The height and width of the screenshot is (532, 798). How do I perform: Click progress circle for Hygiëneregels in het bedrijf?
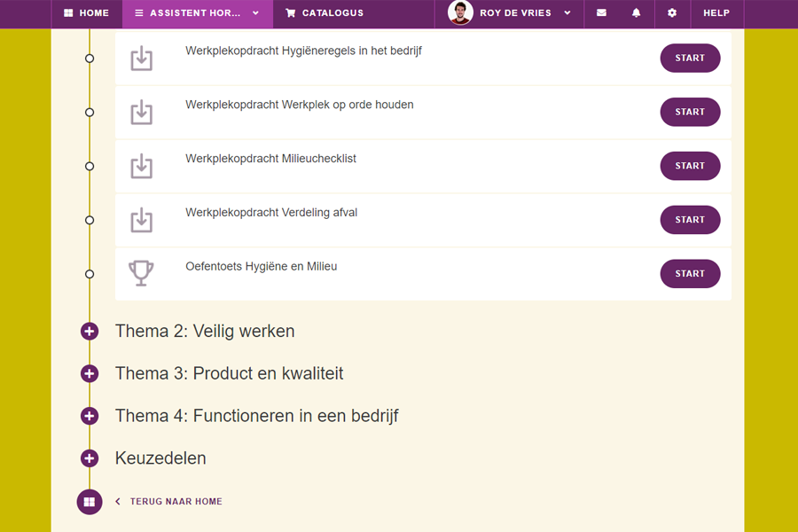(90, 59)
